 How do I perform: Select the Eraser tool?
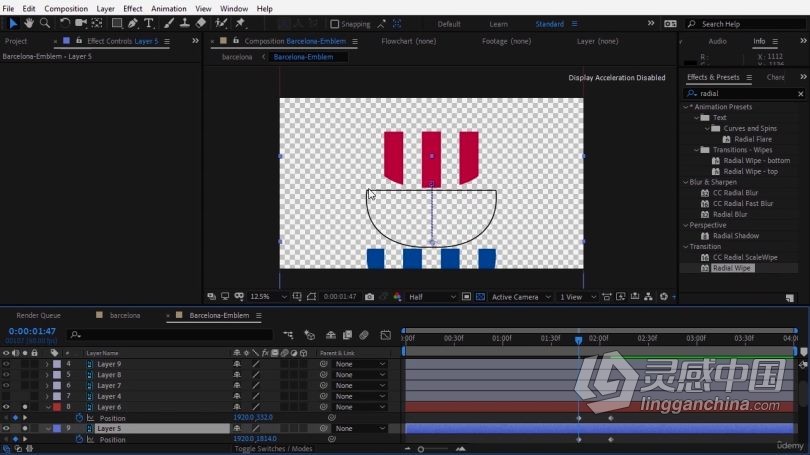pos(201,23)
